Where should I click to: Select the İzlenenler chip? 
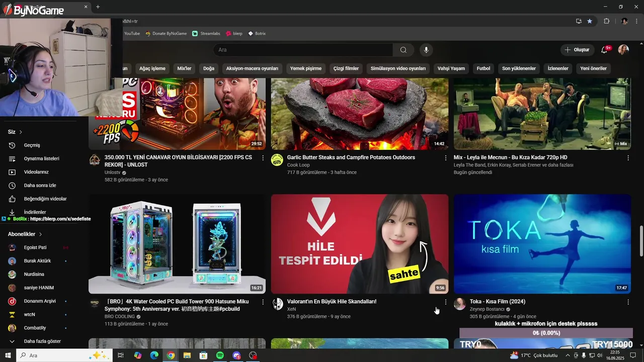click(558, 68)
